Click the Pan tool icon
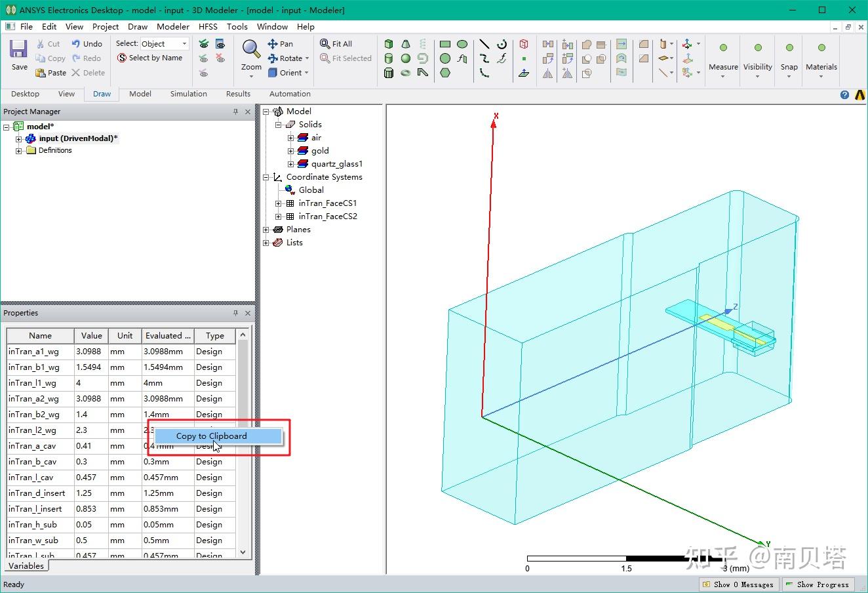The width and height of the screenshot is (868, 593). [x=273, y=44]
